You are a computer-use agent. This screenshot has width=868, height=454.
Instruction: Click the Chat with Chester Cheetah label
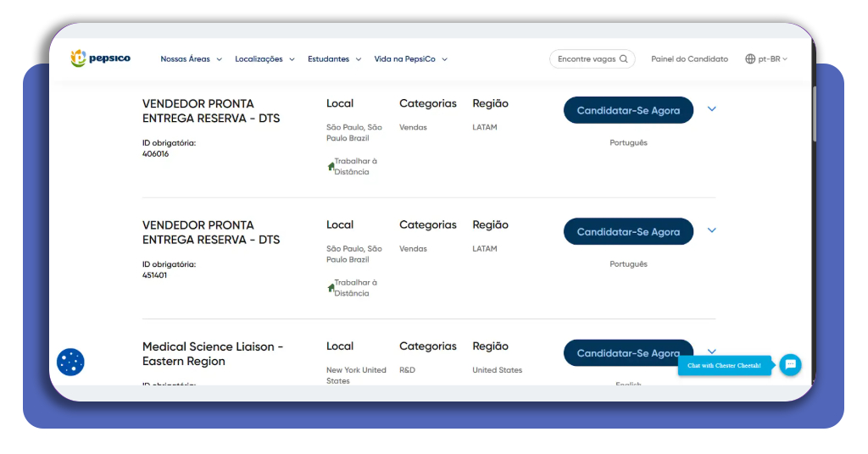click(724, 366)
